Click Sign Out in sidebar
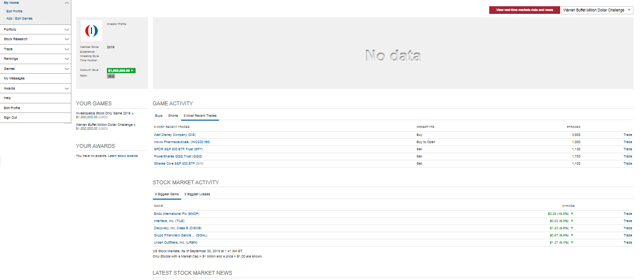 pos(11,118)
